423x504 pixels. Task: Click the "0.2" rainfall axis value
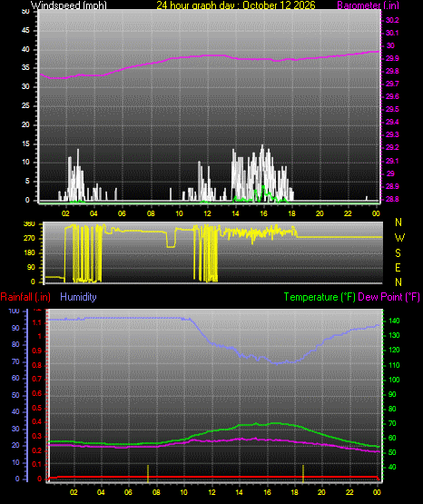pyautogui.click(x=37, y=450)
